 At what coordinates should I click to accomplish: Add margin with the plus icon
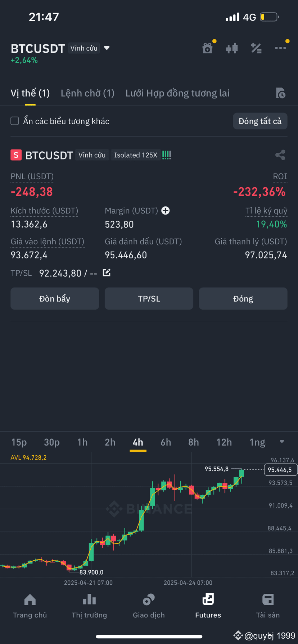(166, 211)
